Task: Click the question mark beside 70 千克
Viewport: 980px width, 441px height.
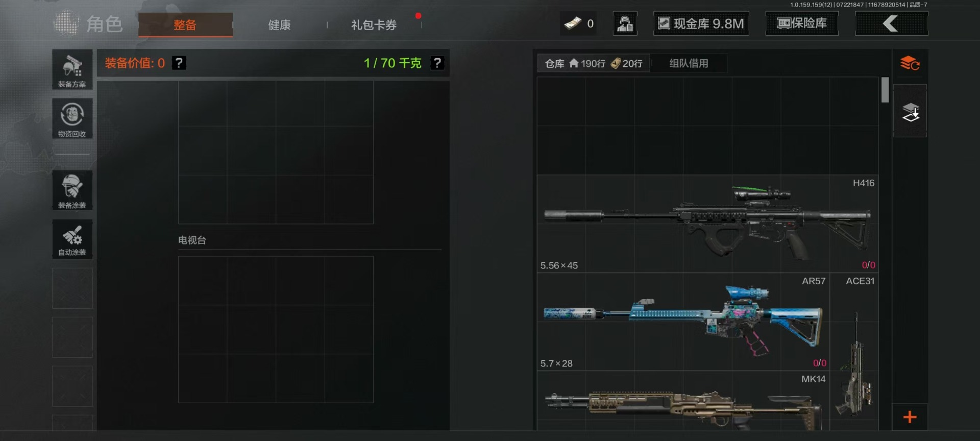Action: tap(437, 63)
